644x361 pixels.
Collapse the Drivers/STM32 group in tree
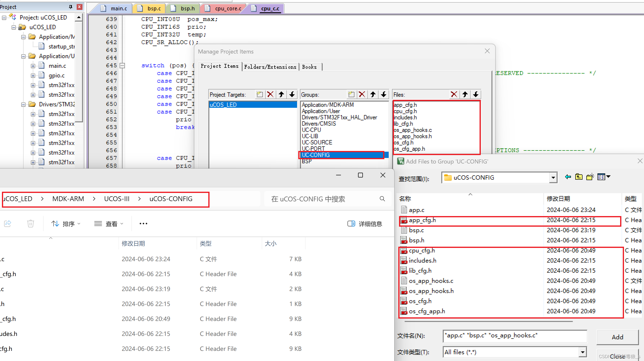pyautogui.click(x=23, y=104)
